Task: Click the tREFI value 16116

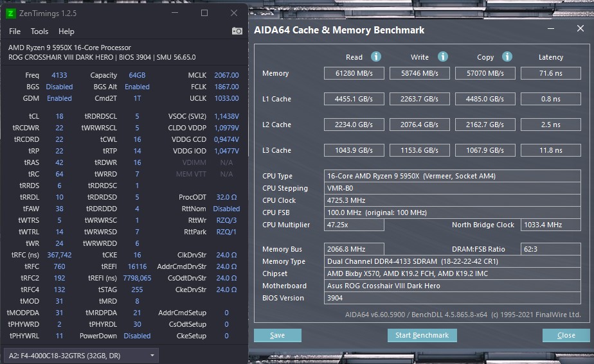Action: 137,266
